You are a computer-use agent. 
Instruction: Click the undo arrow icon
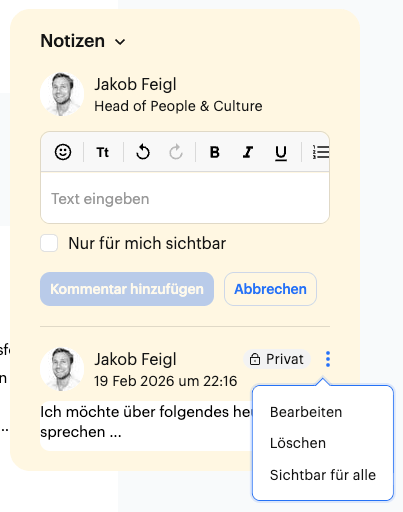point(143,152)
